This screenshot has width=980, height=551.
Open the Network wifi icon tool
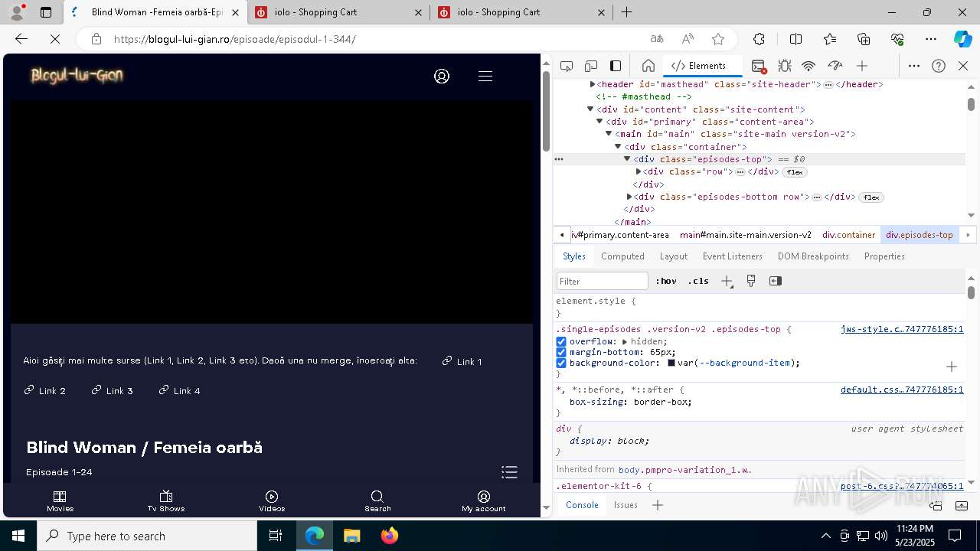click(x=808, y=66)
